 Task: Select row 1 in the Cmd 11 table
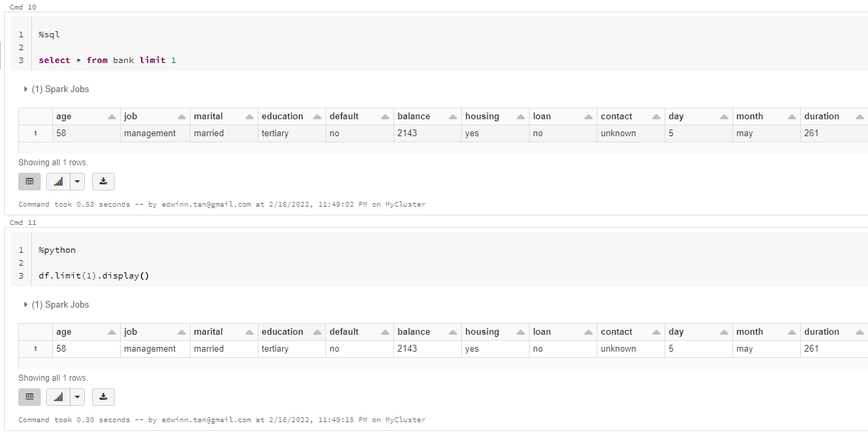(x=35, y=348)
